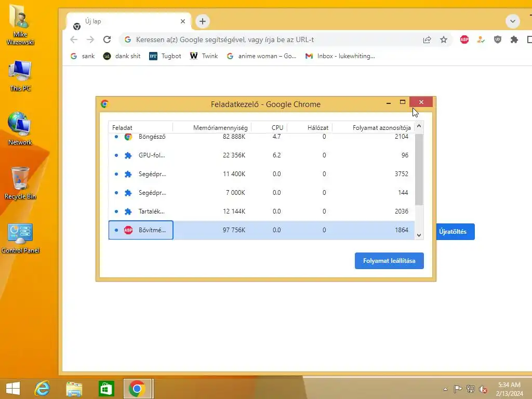Open the clock showing 5:34 AM
The width and height of the screenshot is (532, 399).
tap(509, 389)
